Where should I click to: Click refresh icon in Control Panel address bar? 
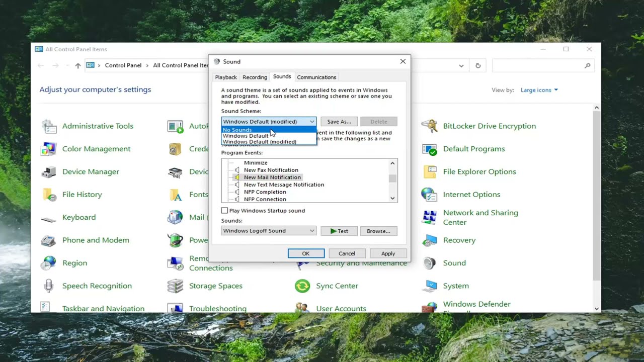(478, 65)
